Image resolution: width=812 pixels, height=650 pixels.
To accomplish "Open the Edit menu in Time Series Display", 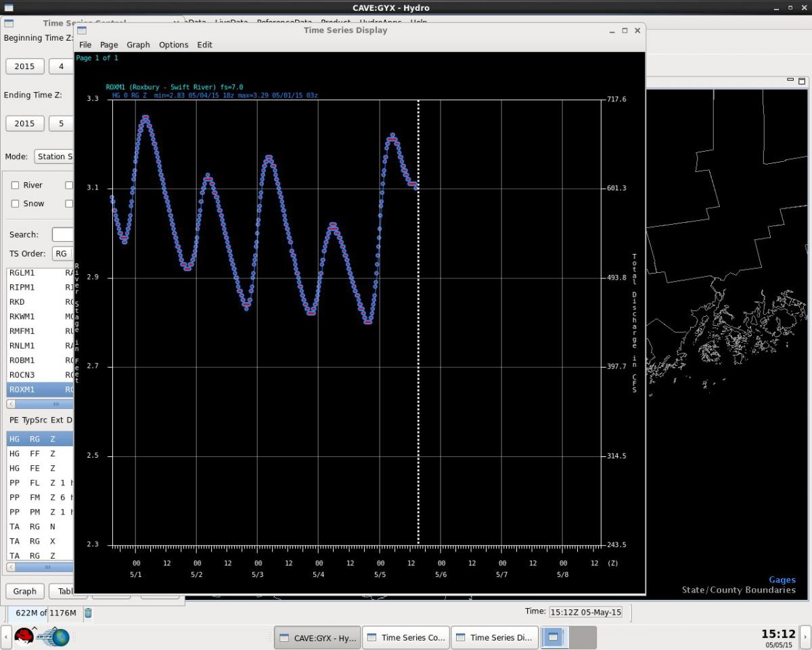I will coord(205,45).
